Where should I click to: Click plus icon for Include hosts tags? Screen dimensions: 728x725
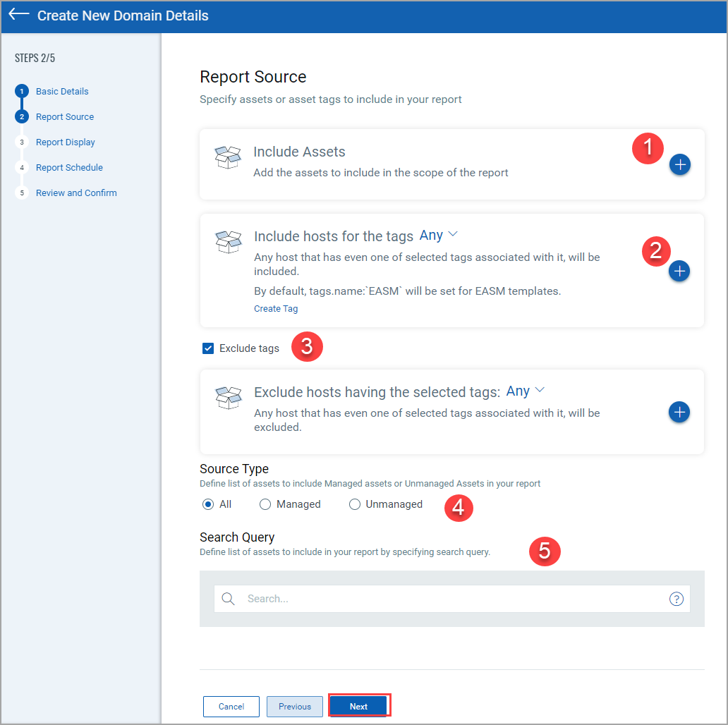(679, 271)
